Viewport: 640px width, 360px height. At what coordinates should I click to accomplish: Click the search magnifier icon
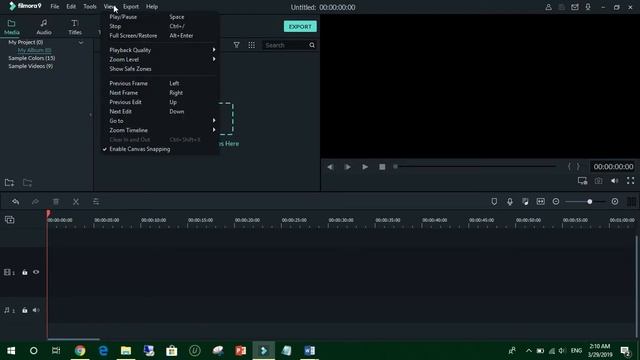point(312,45)
